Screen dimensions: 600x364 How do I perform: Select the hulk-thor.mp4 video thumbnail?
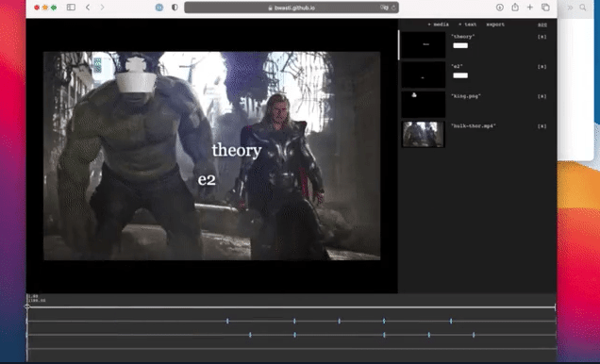tap(424, 134)
